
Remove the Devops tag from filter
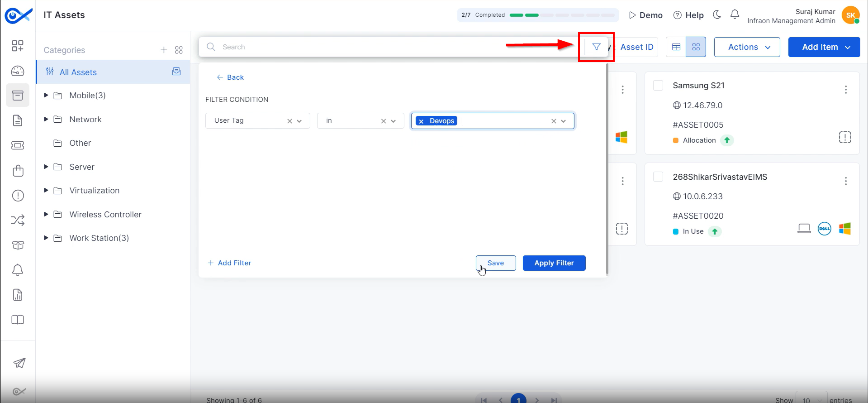pos(422,121)
